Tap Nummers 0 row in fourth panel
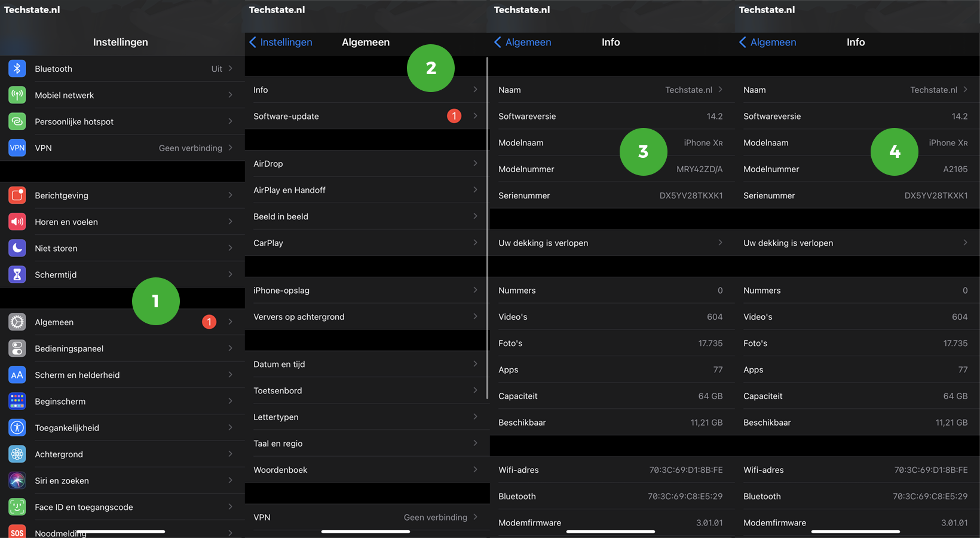 point(857,291)
